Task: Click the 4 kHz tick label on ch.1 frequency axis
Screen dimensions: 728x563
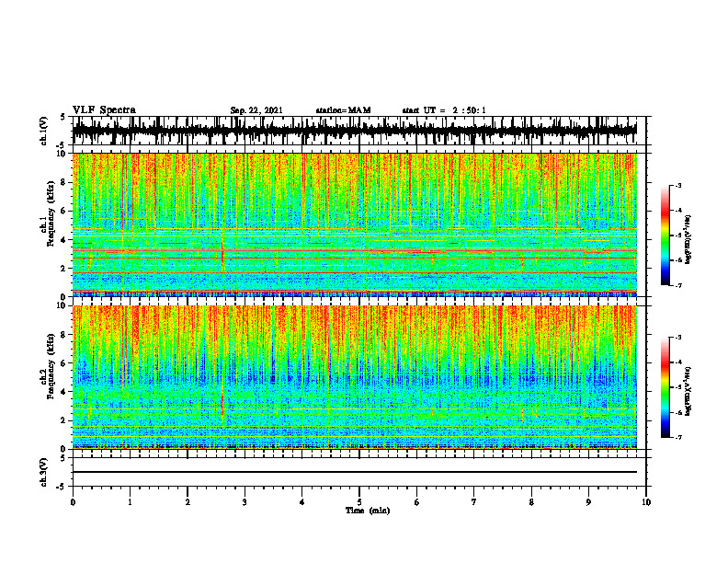Action: pyautogui.click(x=63, y=240)
